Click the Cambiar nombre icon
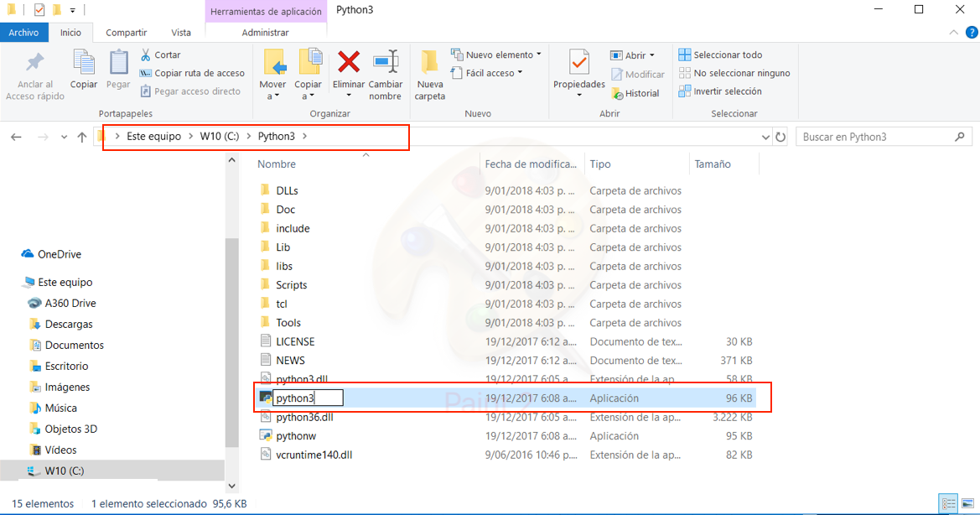The image size is (980, 515). 386,63
